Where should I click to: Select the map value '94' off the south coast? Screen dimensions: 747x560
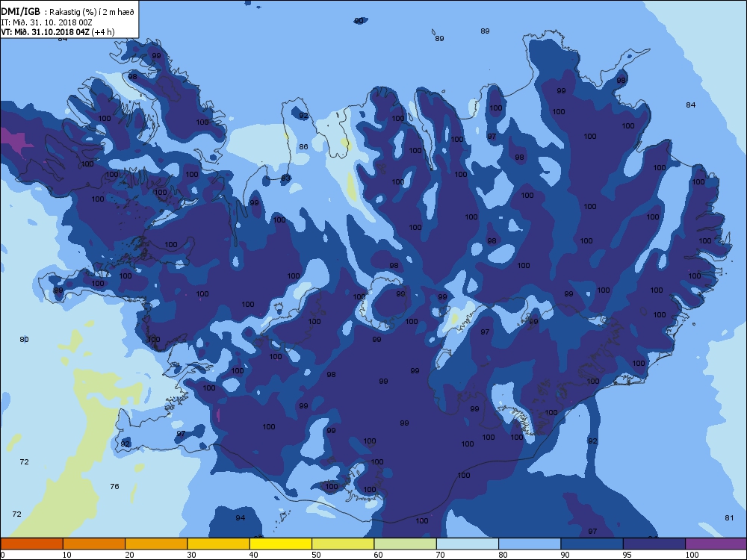tap(240, 517)
